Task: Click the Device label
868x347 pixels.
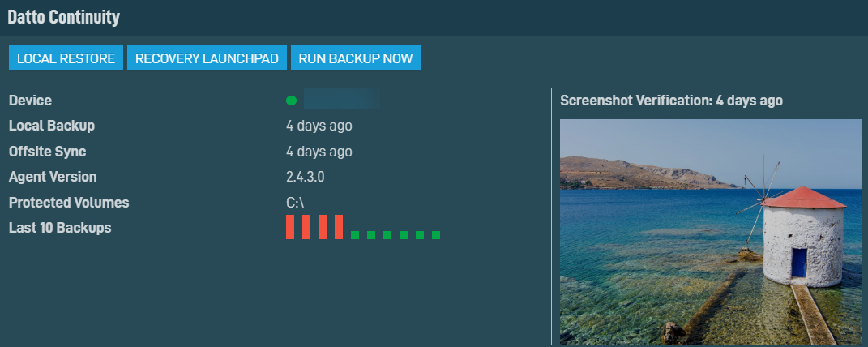Action: pos(31,101)
